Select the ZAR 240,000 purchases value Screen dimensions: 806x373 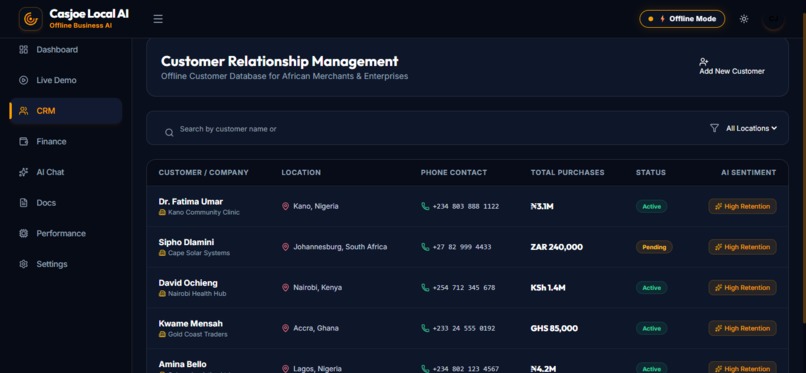557,247
